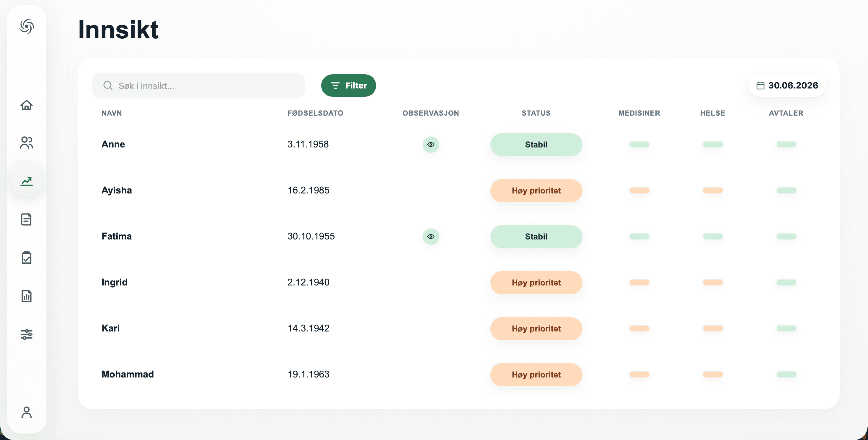Click birth date 2.12.1940

click(x=308, y=282)
